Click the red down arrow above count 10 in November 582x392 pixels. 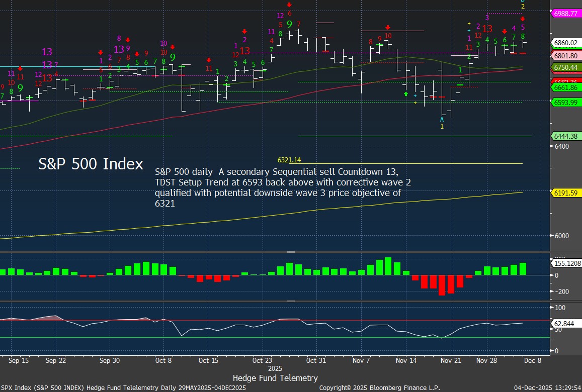click(x=388, y=28)
